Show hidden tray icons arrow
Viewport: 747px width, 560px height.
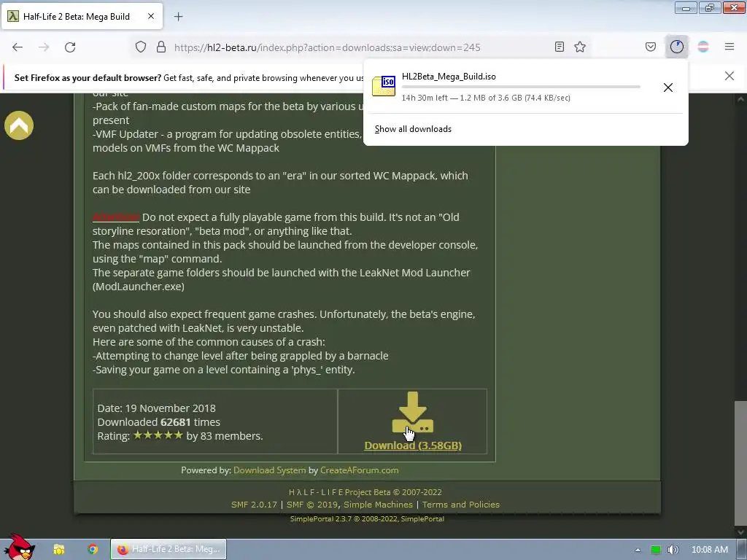coord(638,550)
